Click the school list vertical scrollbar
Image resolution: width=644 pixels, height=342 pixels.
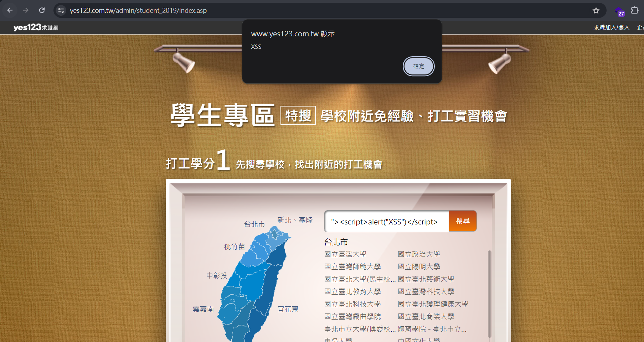click(x=489, y=294)
